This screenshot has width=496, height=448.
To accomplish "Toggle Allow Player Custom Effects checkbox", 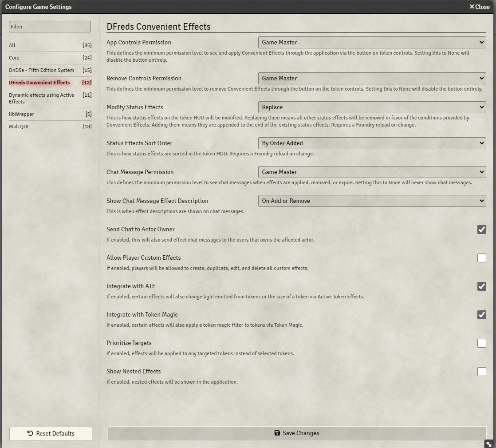I will click(x=481, y=258).
